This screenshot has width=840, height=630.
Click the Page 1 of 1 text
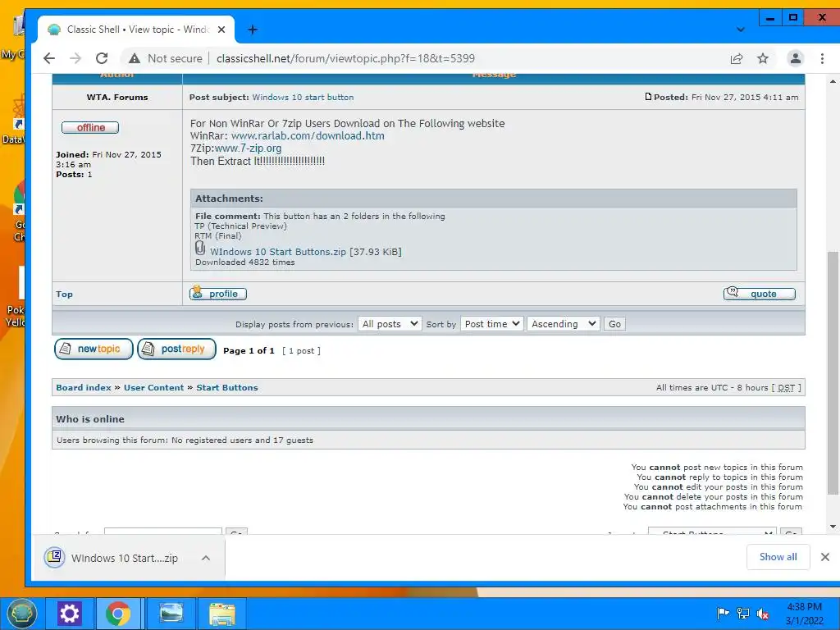pyautogui.click(x=249, y=351)
